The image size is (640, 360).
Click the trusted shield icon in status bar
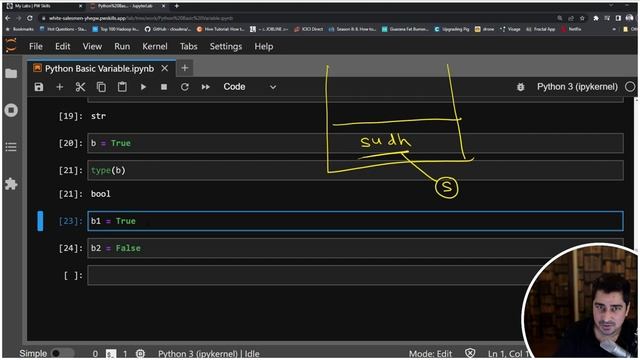tap(470, 353)
